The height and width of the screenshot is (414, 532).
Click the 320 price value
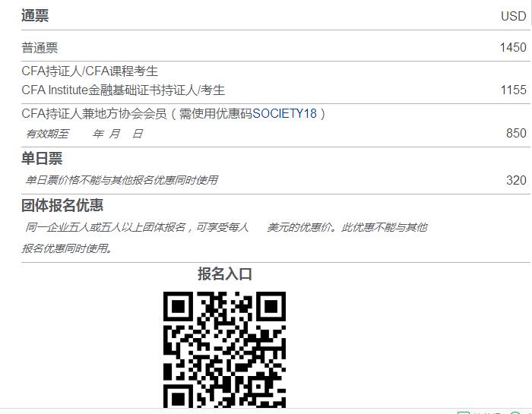516,180
